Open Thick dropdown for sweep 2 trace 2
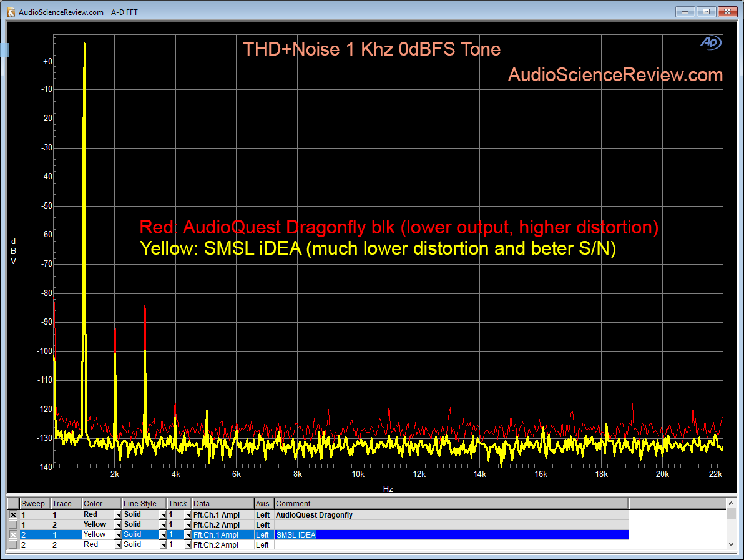Image resolution: width=744 pixels, height=560 pixels. 187,545
